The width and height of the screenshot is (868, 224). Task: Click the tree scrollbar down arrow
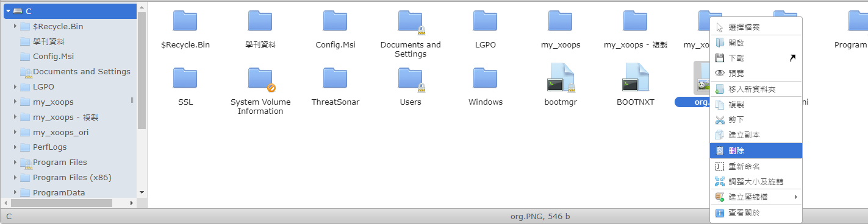pos(142,192)
